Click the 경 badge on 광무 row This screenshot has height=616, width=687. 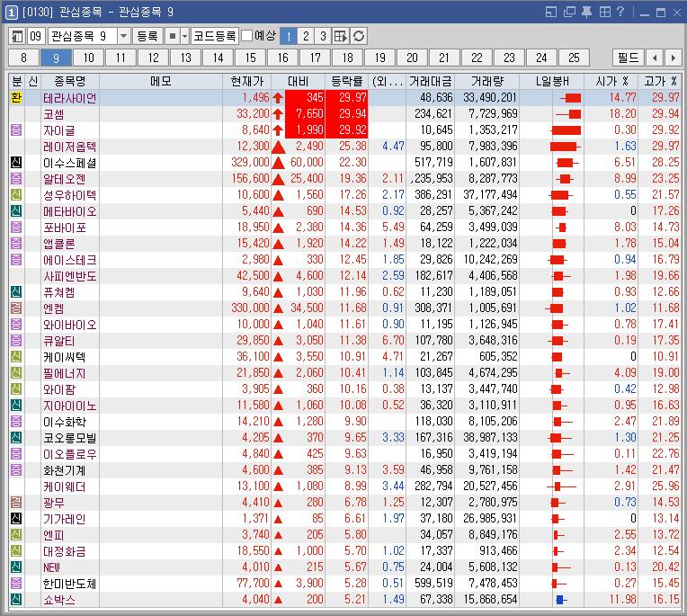tap(16, 502)
